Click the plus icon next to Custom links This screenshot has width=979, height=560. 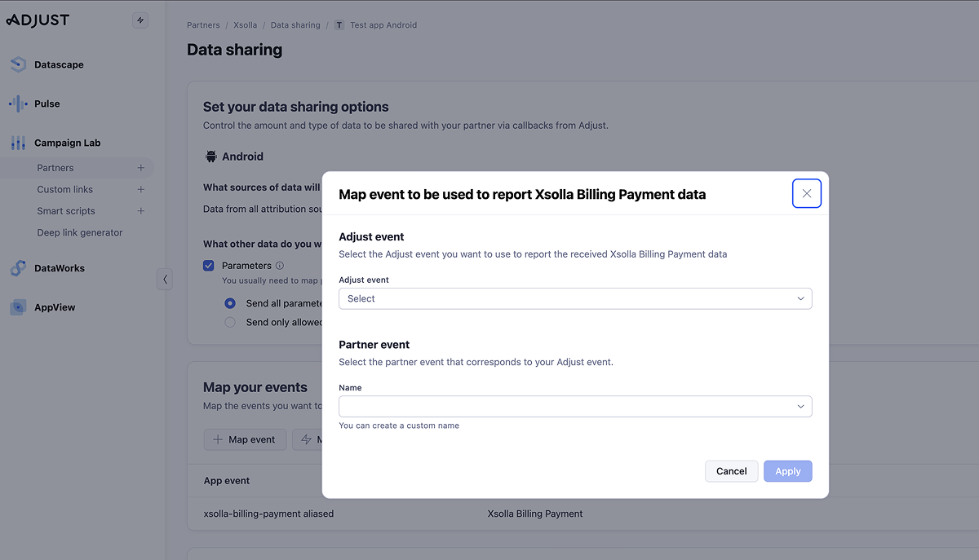[x=140, y=190]
